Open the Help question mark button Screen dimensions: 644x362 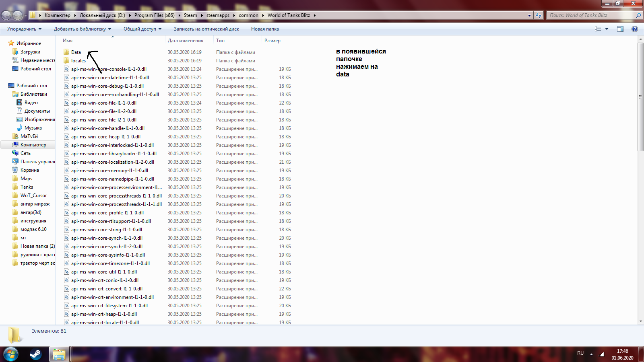(x=635, y=29)
